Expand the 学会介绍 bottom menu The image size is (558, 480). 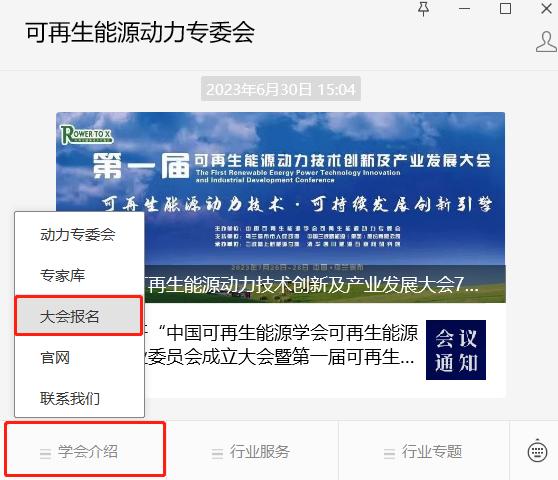(85, 449)
